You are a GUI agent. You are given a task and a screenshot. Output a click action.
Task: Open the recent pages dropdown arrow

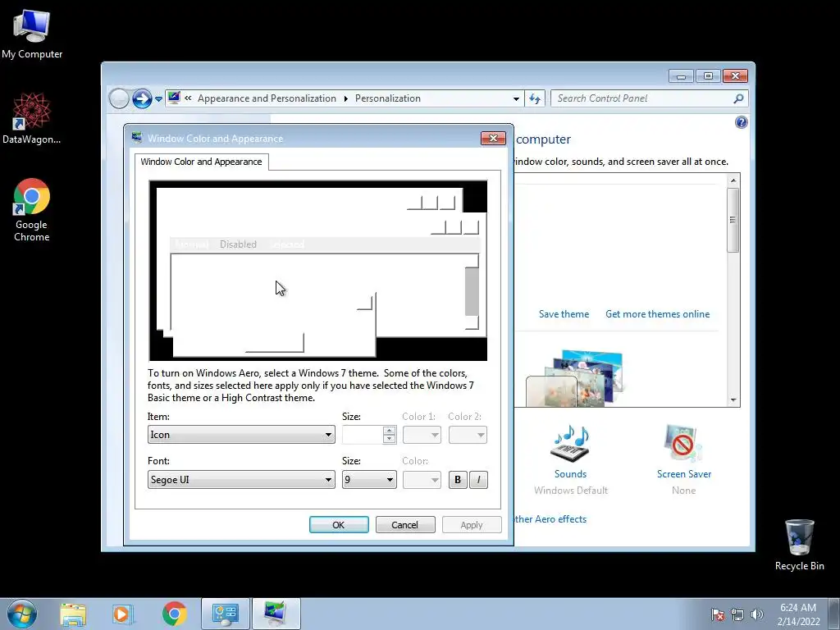[158, 99]
